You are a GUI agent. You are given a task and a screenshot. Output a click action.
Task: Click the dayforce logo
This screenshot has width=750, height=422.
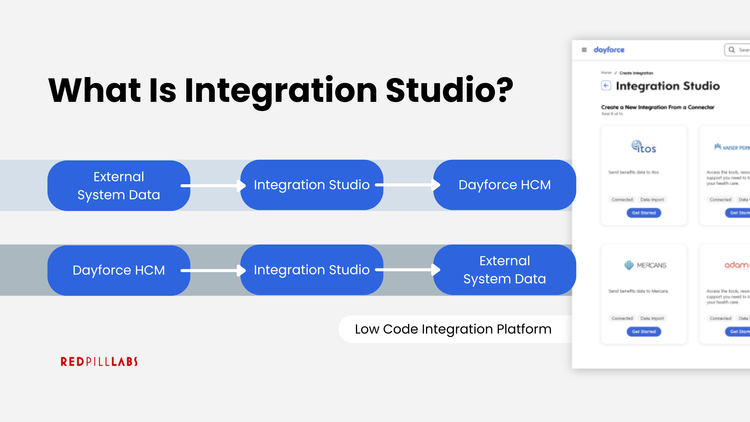[609, 50]
